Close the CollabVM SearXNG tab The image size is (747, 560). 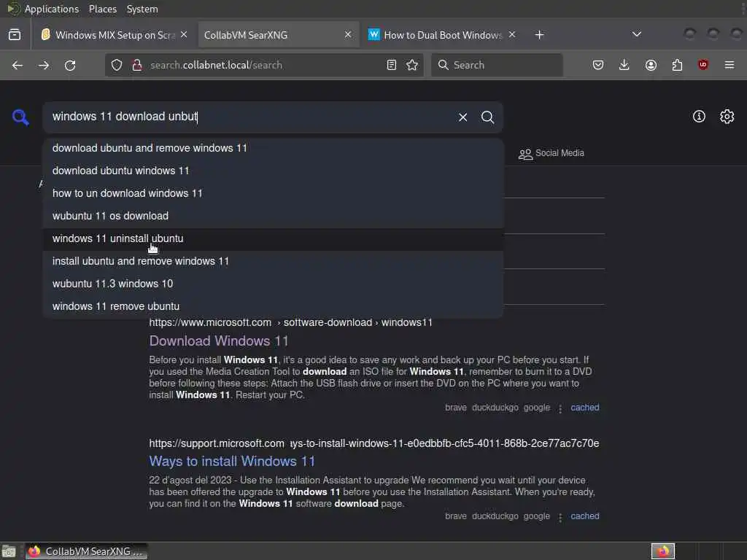pyautogui.click(x=348, y=35)
